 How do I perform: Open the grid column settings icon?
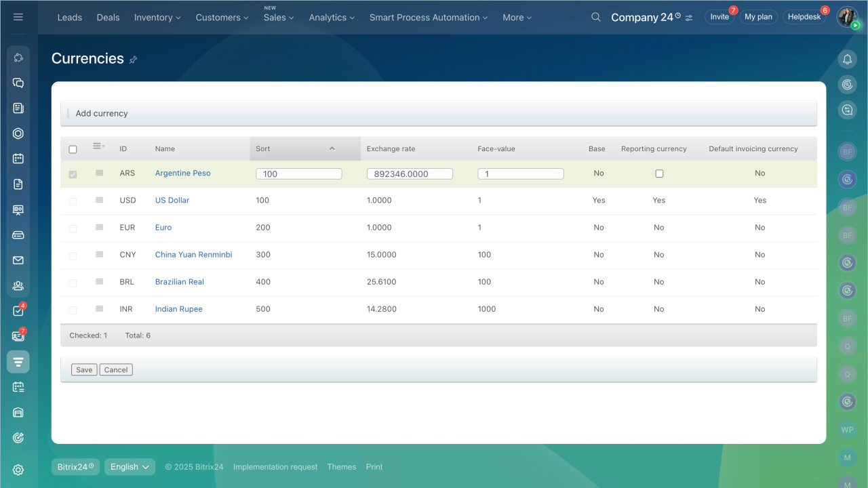pyautogui.click(x=98, y=146)
